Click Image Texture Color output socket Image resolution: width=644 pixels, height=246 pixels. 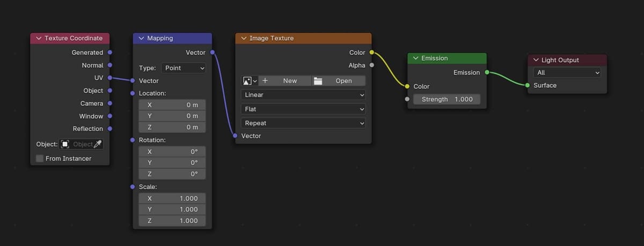click(x=371, y=53)
